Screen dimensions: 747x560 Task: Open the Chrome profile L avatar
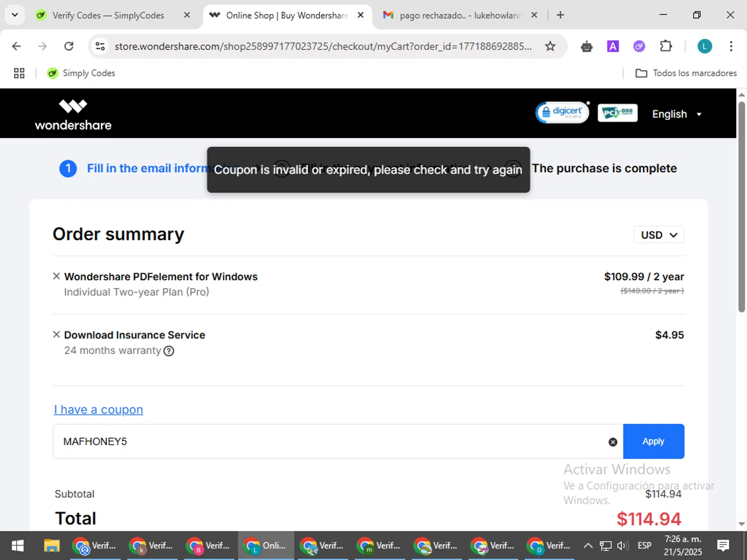click(x=704, y=46)
